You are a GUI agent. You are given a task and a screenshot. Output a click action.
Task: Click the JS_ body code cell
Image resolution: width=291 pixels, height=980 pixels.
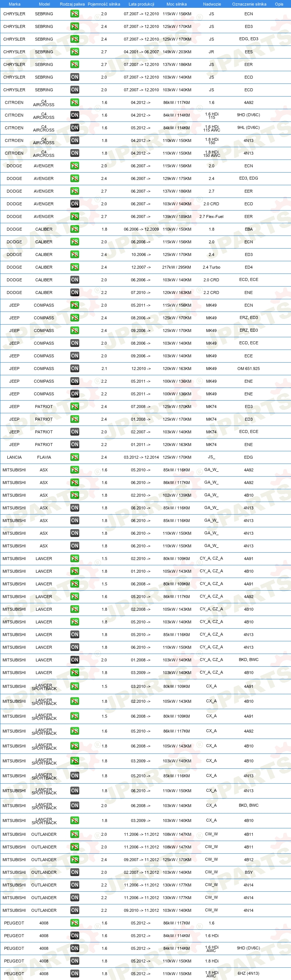211,457
